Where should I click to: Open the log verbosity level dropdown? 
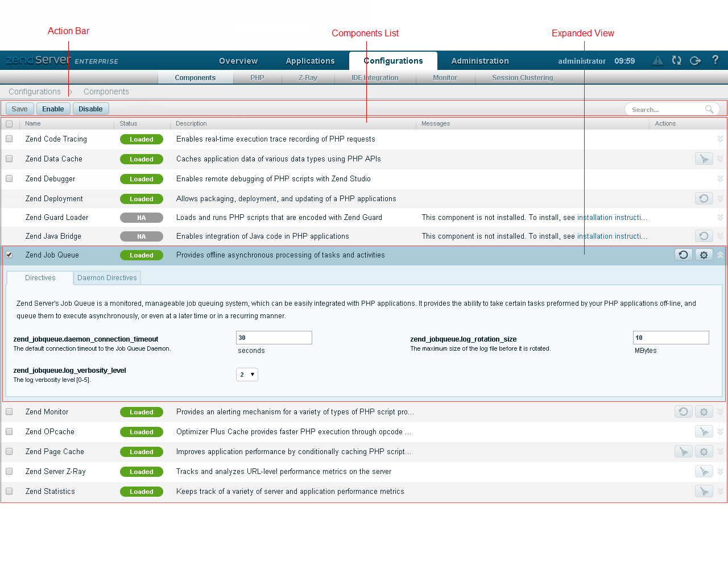pyautogui.click(x=247, y=375)
